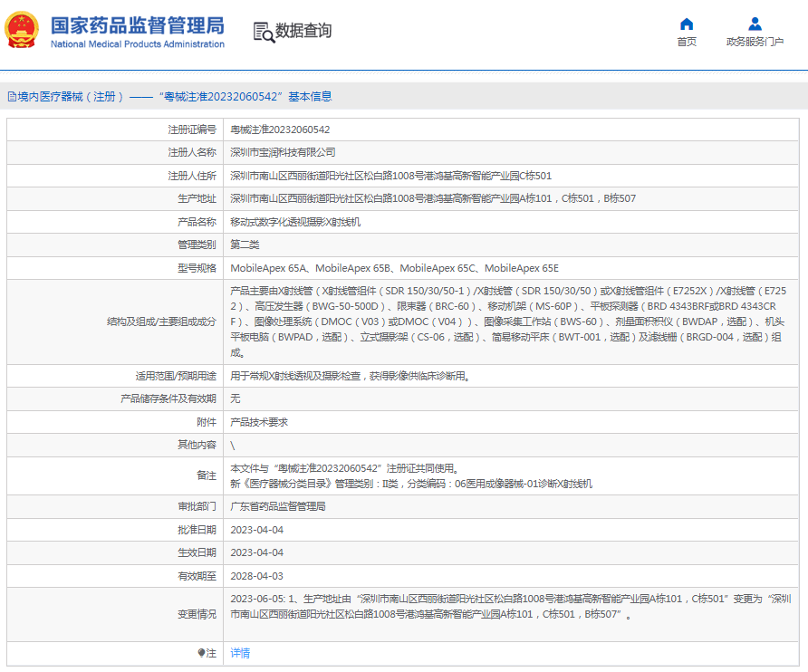
Task: Click the 管理类别 label
Action: (x=197, y=245)
